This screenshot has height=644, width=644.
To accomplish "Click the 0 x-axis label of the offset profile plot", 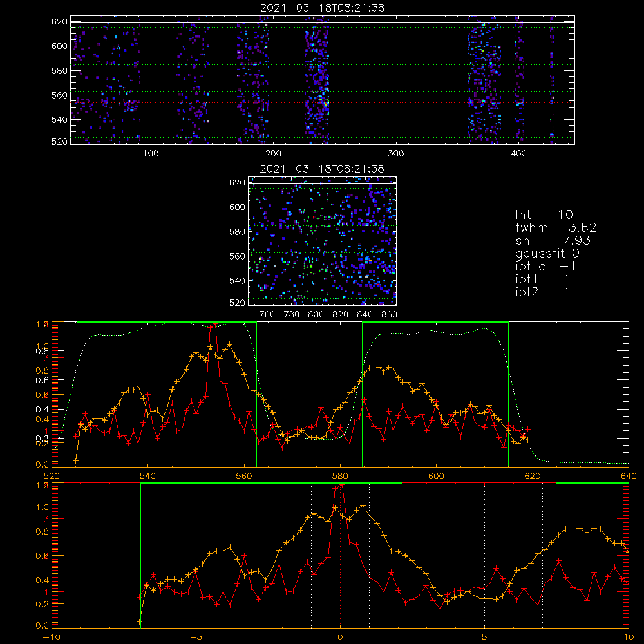I will pos(340,638).
